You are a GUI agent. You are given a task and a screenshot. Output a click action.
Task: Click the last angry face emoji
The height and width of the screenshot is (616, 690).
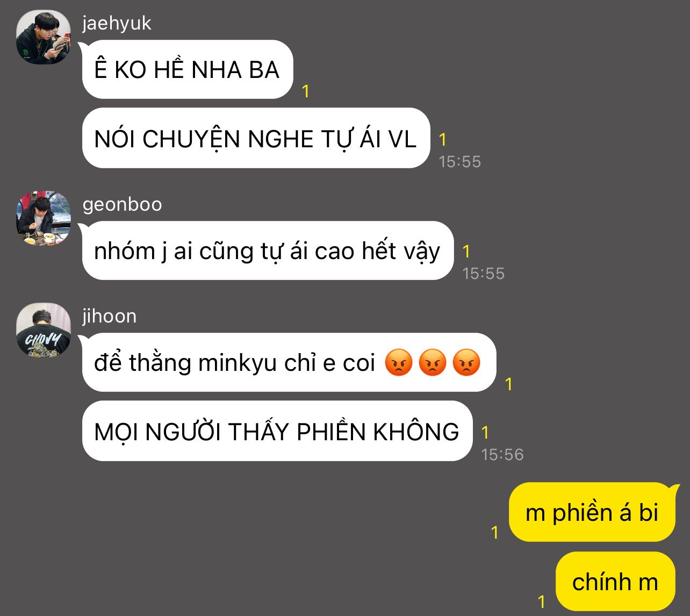[466, 362]
